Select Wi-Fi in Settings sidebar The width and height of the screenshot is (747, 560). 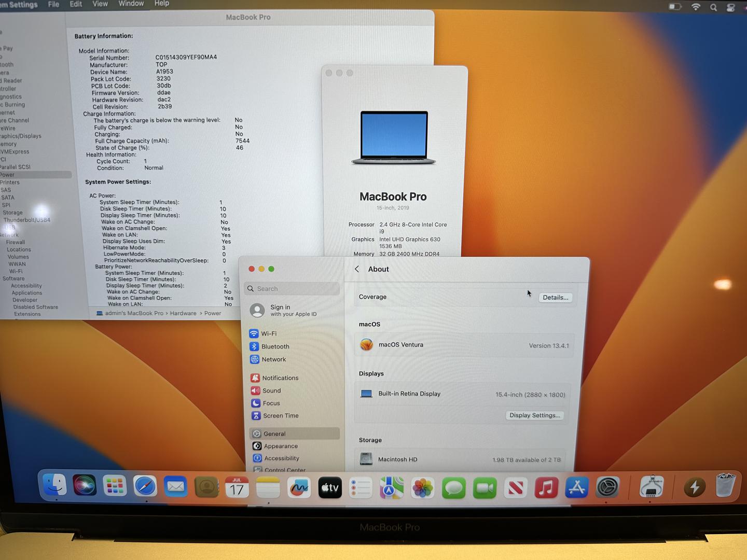tap(263, 333)
